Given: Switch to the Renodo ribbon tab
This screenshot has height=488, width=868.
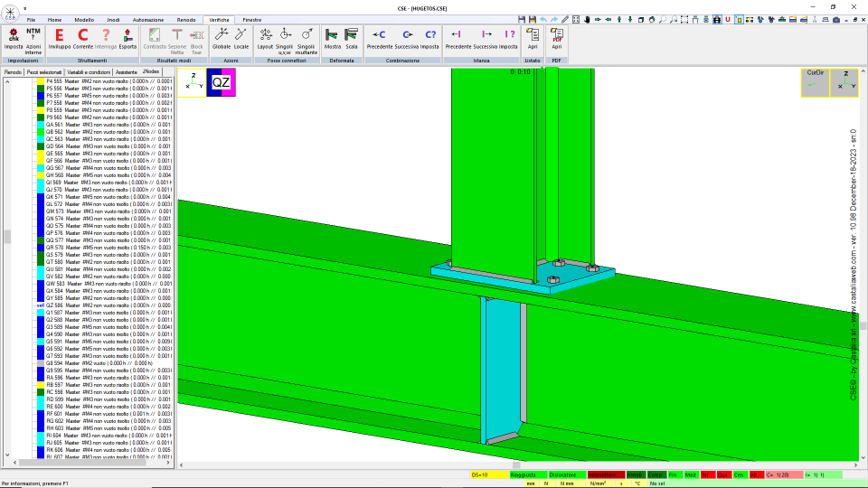Looking at the screenshot, I should tap(186, 20).
